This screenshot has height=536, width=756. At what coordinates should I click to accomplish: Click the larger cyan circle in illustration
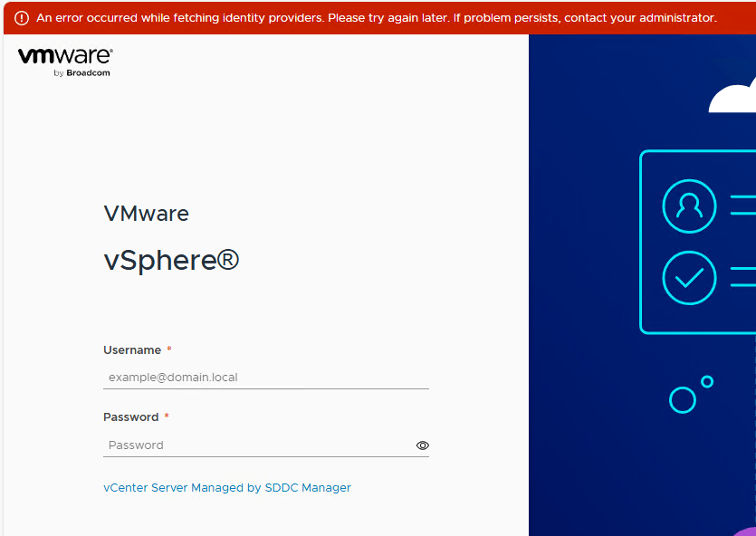[682, 399]
